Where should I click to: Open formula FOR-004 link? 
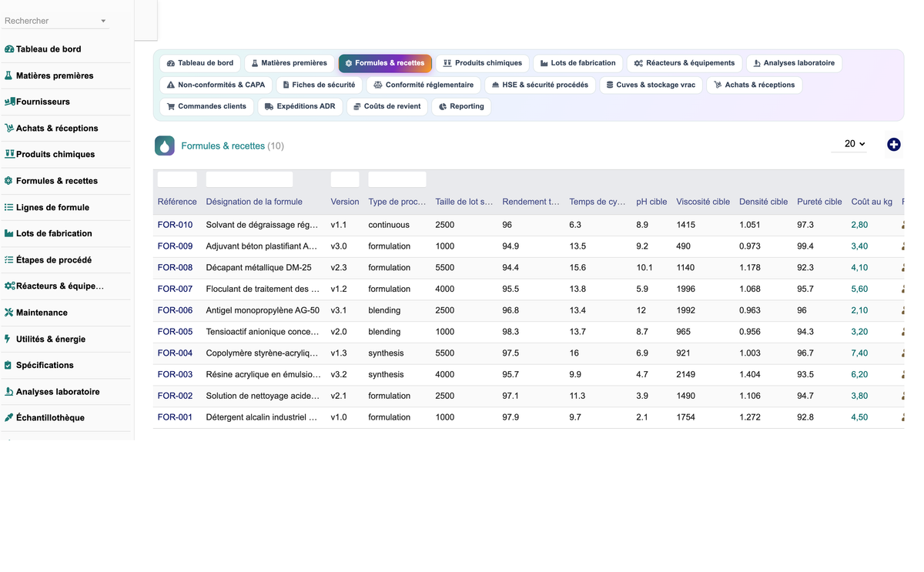175,353
